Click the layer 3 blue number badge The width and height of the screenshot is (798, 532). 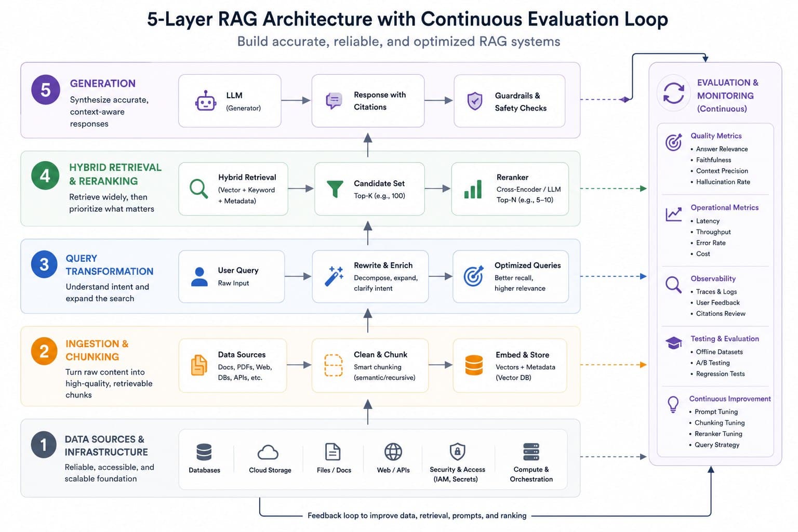point(44,264)
